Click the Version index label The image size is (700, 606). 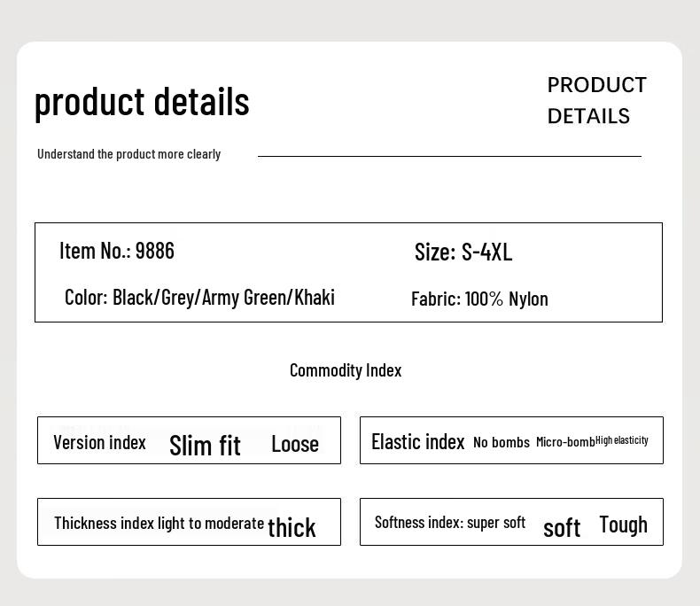[x=99, y=442]
